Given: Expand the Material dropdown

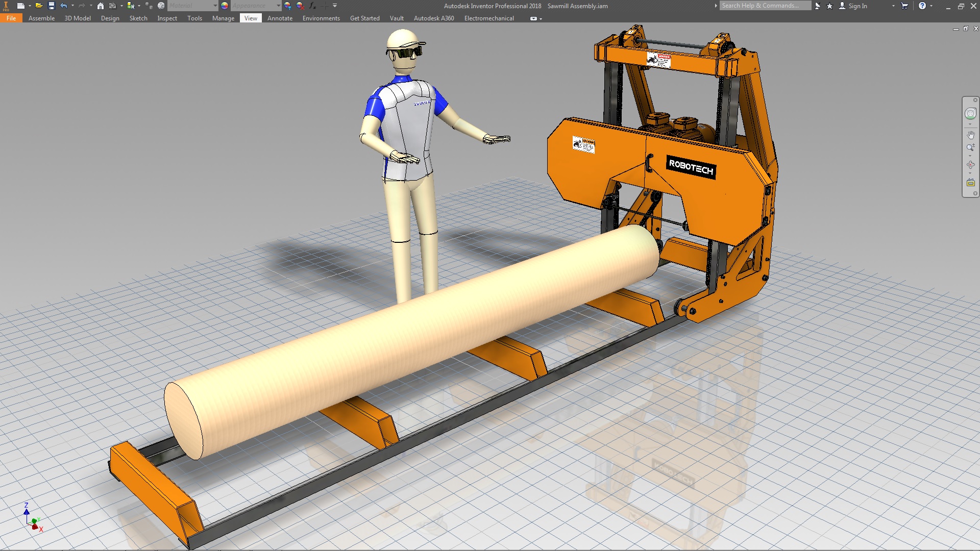Looking at the screenshot, I should (x=215, y=6).
